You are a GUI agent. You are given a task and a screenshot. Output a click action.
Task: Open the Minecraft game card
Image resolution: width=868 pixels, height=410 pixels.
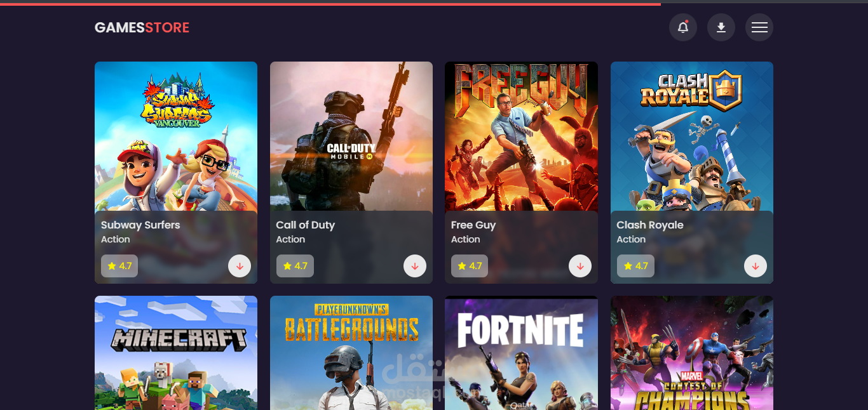pyautogui.click(x=176, y=353)
